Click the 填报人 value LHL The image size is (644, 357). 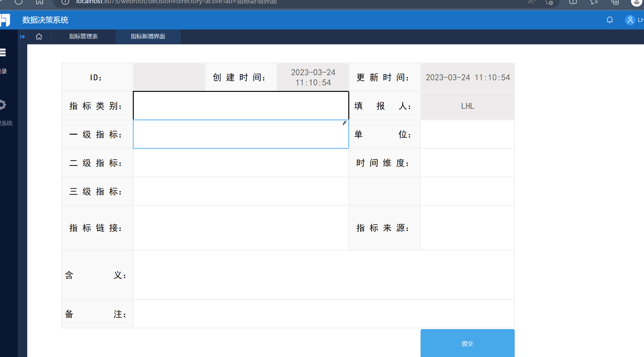[x=467, y=106]
